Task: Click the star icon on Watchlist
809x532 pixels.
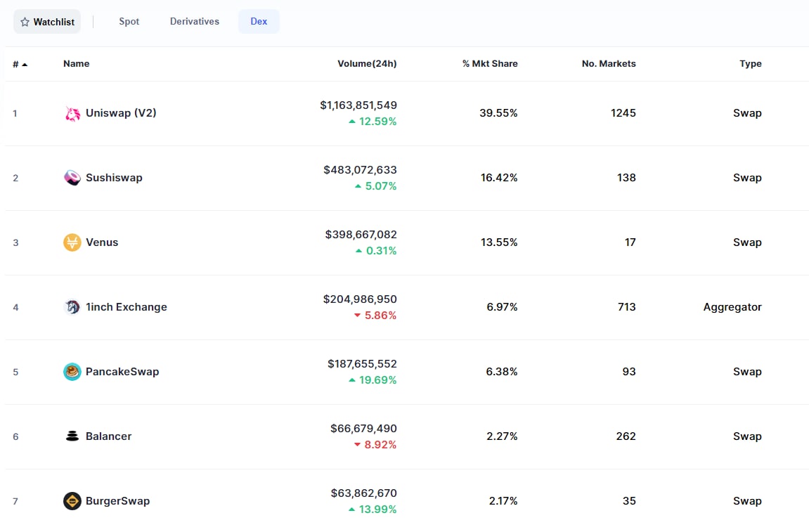Action: 25,22
